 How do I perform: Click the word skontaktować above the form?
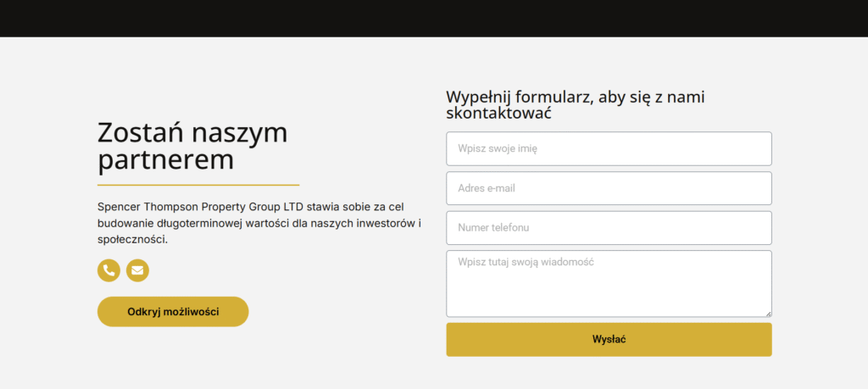click(499, 114)
